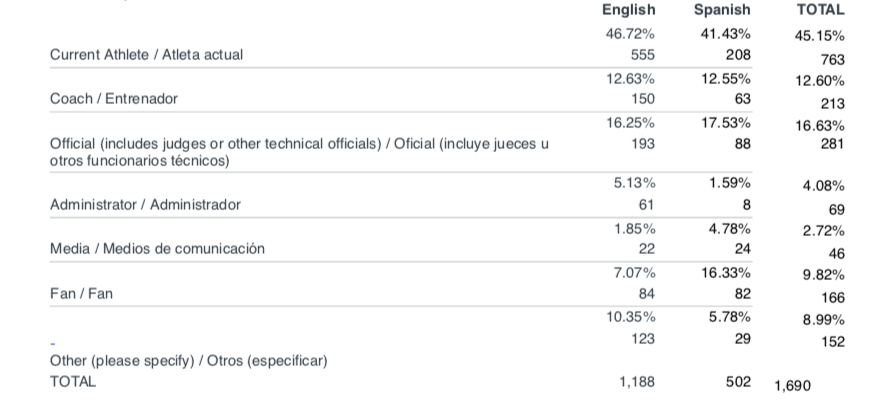Click the TOTAL column header
This screenshot has width=881, height=403.
pyautogui.click(x=820, y=10)
